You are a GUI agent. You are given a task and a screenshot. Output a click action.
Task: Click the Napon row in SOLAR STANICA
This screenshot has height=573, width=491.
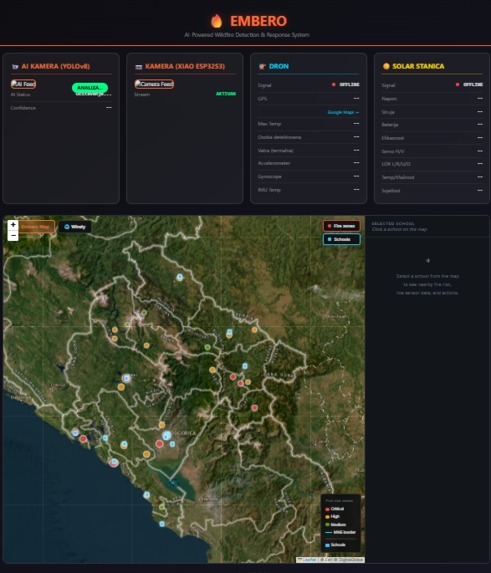(x=432, y=99)
